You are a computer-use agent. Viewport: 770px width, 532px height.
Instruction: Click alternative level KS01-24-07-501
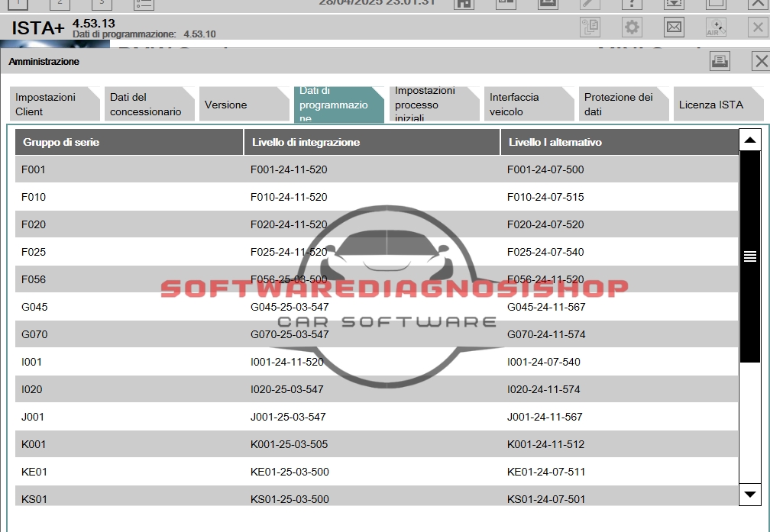tap(546, 499)
